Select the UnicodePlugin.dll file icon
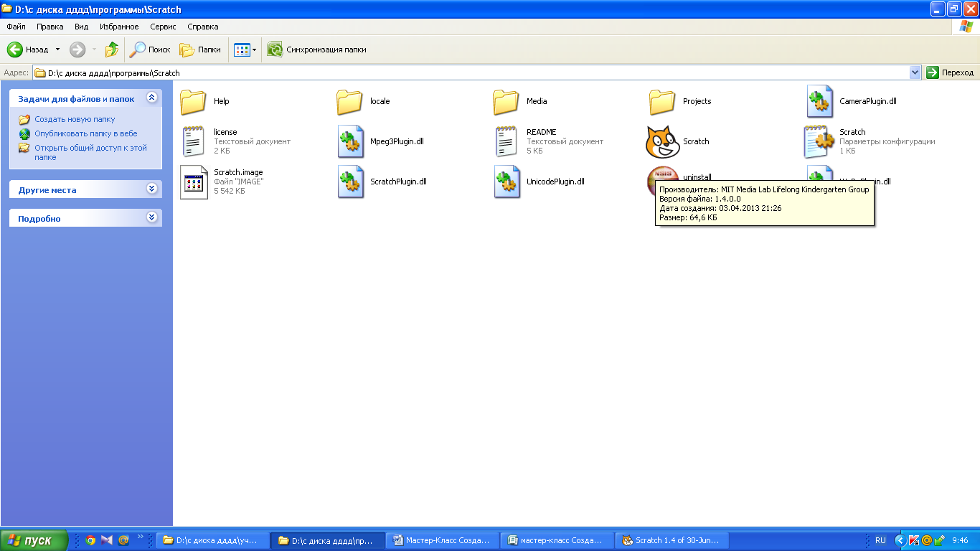The width and height of the screenshot is (980, 551). [x=507, y=182]
